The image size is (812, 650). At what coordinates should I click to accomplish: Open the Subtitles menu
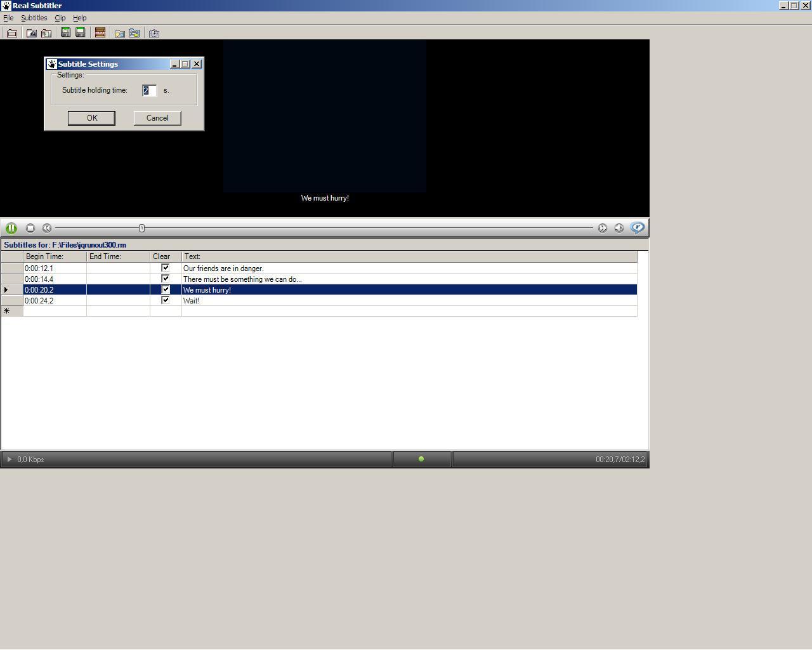tap(34, 18)
